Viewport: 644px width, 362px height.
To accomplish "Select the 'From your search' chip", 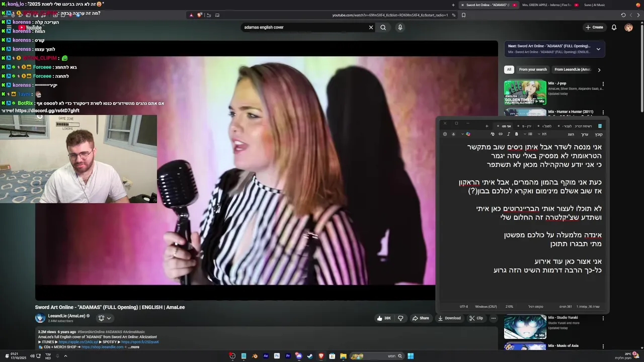I will tap(533, 69).
